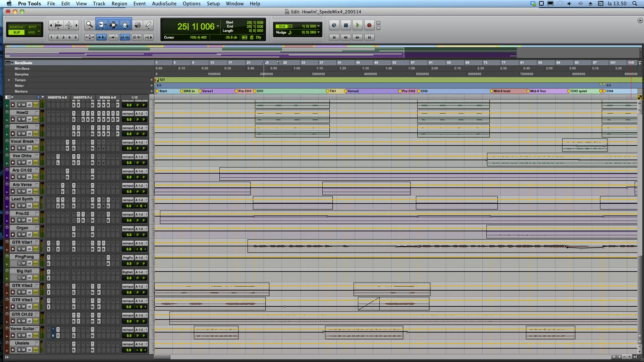Toggle Link Timeline and Edit Selection
This screenshot has height=362, width=644.
point(125,37)
